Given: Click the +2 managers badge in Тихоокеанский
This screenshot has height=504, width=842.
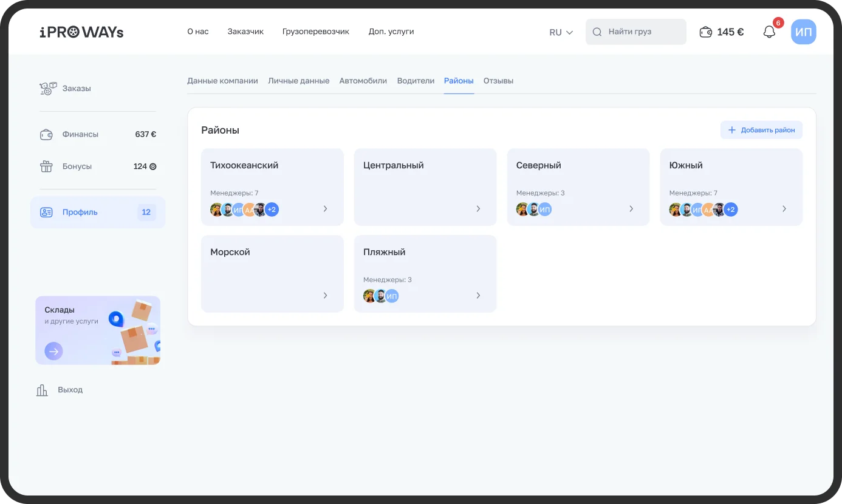Looking at the screenshot, I should click(x=272, y=210).
